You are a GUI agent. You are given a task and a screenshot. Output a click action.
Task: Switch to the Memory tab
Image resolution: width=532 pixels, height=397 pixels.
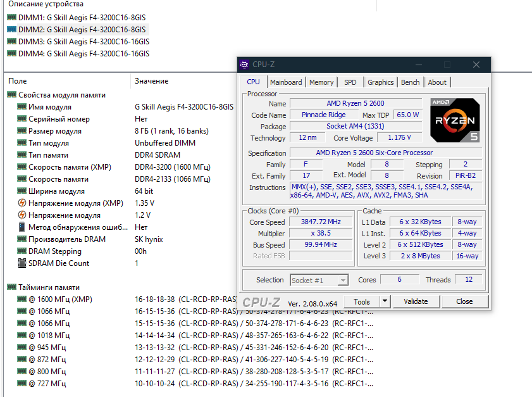coord(321,82)
